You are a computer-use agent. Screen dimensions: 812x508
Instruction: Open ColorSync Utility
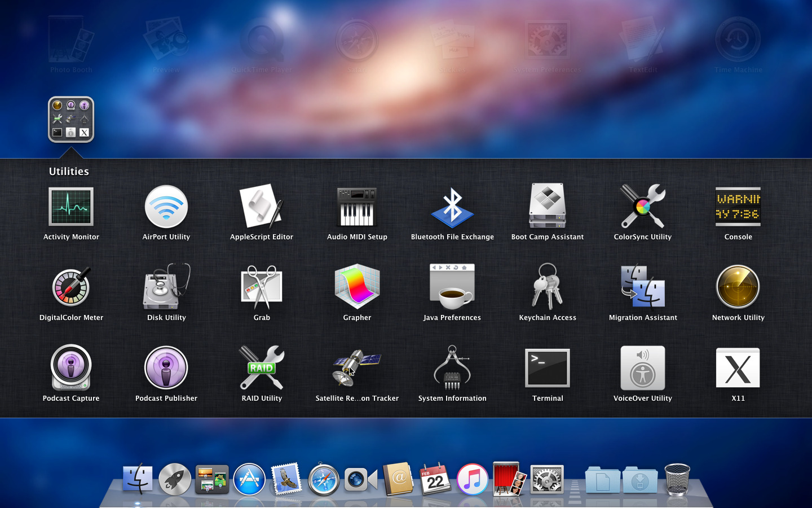pos(643,208)
